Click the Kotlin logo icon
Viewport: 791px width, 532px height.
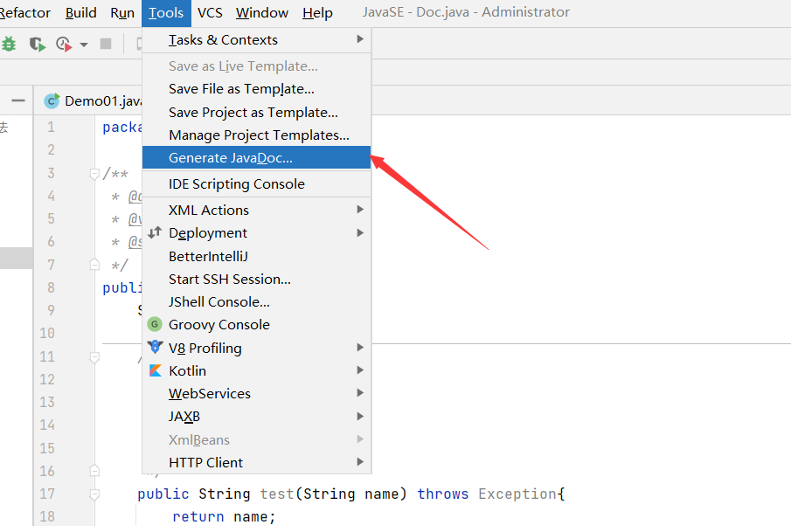pyautogui.click(x=156, y=370)
